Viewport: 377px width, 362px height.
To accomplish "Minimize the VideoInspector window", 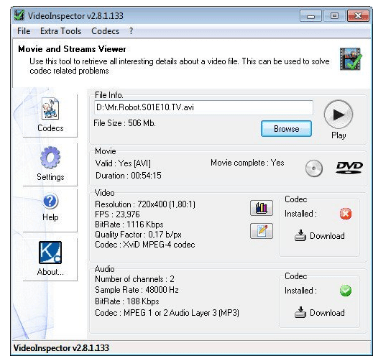I will tap(311, 16).
